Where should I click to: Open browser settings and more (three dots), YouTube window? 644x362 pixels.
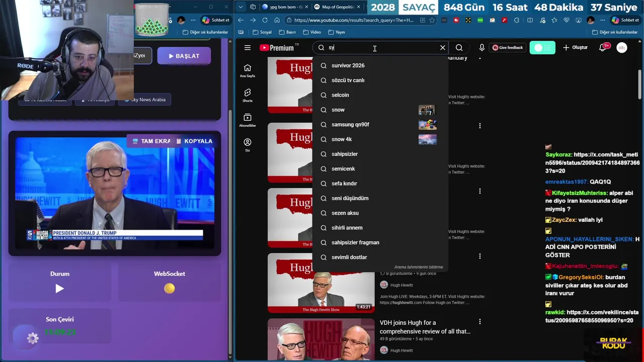point(602,20)
